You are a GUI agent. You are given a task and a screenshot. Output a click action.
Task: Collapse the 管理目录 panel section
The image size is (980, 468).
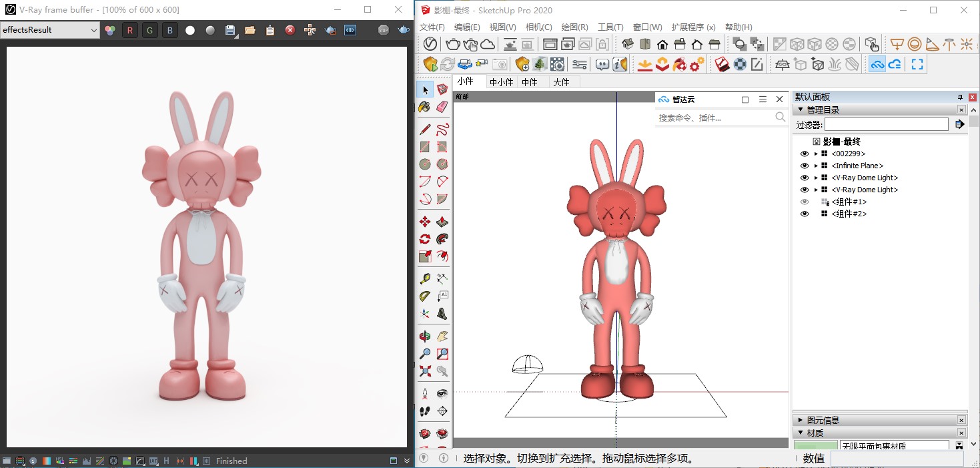click(x=801, y=109)
